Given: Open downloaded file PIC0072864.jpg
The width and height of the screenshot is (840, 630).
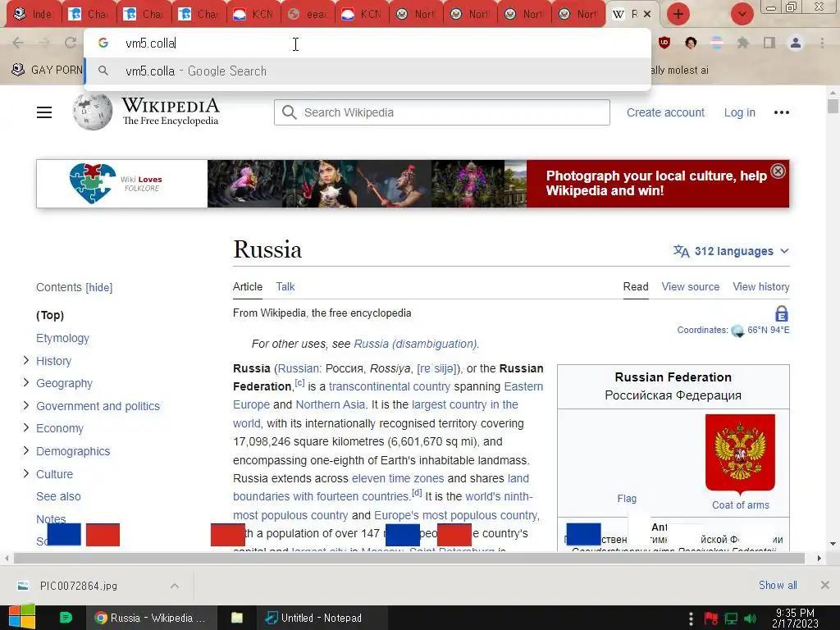Looking at the screenshot, I should [79, 586].
